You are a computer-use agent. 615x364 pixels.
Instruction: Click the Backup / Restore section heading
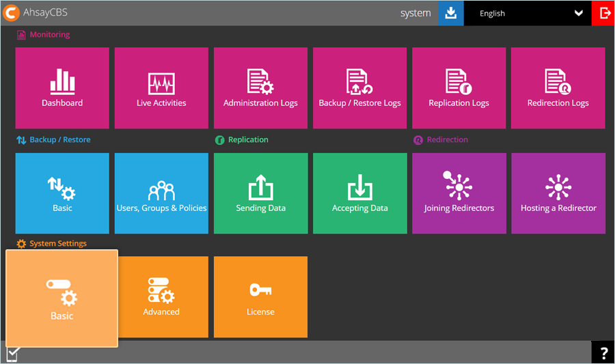[x=53, y=139]
